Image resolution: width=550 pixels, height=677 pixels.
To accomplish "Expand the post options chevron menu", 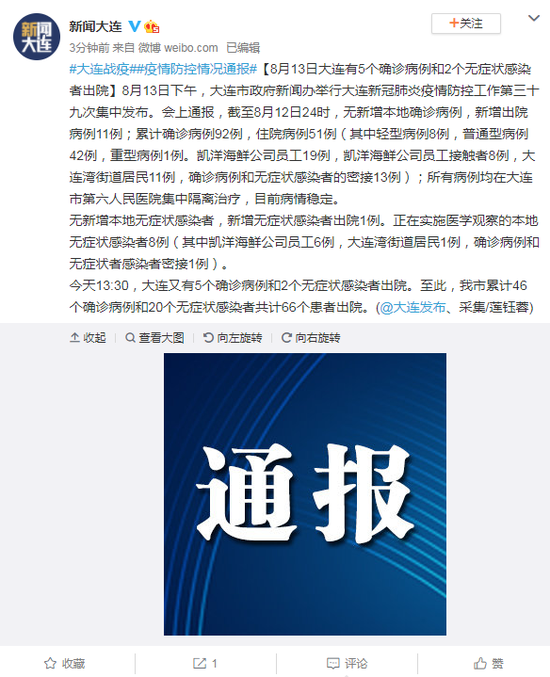I will (x=534, y=18).
